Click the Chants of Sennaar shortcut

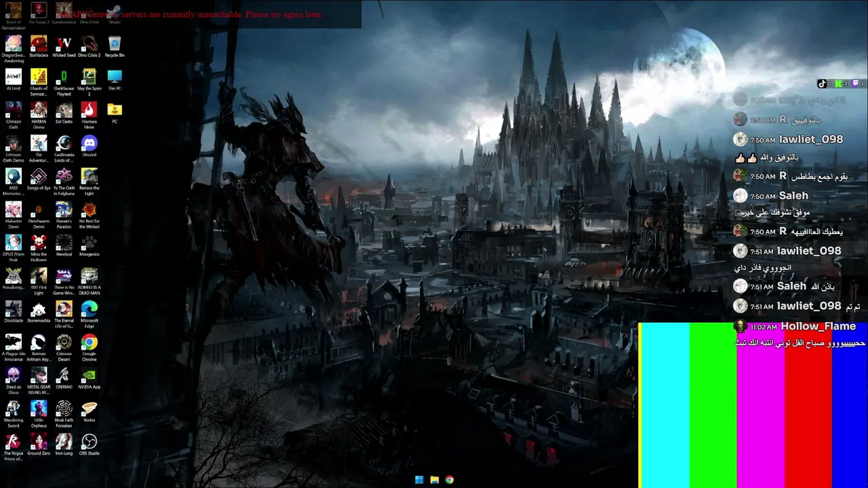39,81
